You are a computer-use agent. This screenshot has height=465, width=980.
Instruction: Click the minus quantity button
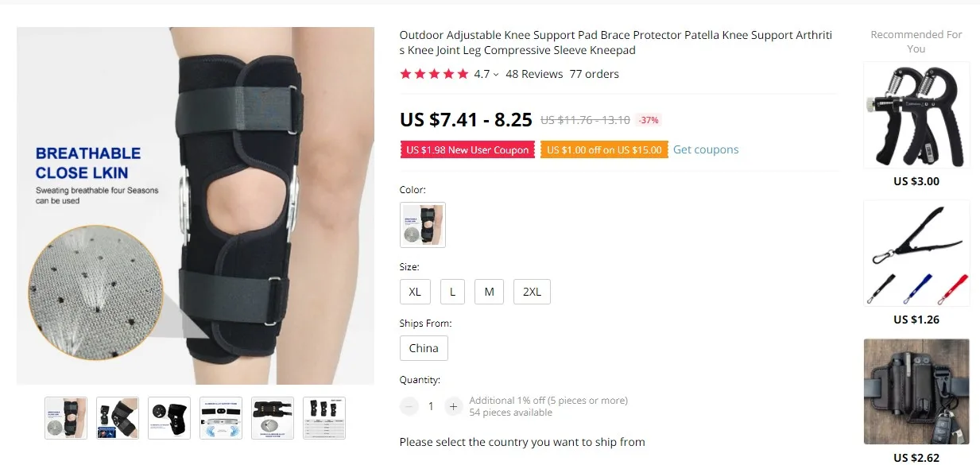tap(409, 406)
